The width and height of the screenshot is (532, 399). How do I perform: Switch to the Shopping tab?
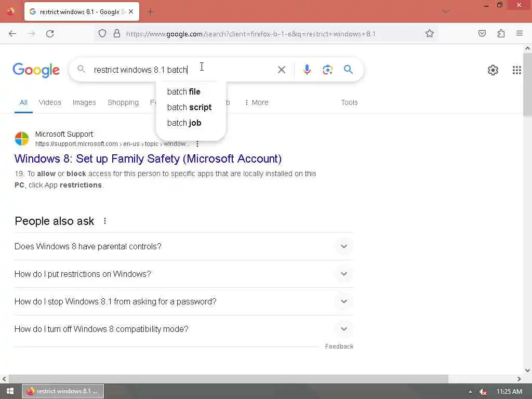tap(123, 102)
